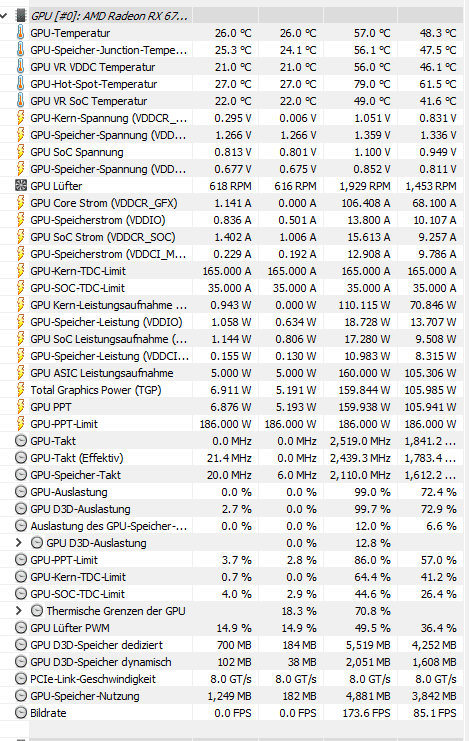The height and width of the screenshot is (741, 469).
Task: Select the PCIe-Link-Geschwindigkeit row label
Action: coord(93,680)
